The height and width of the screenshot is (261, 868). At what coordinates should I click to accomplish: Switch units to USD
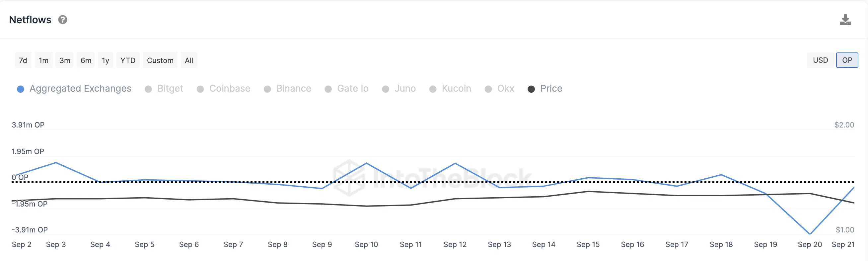(820, 60)
